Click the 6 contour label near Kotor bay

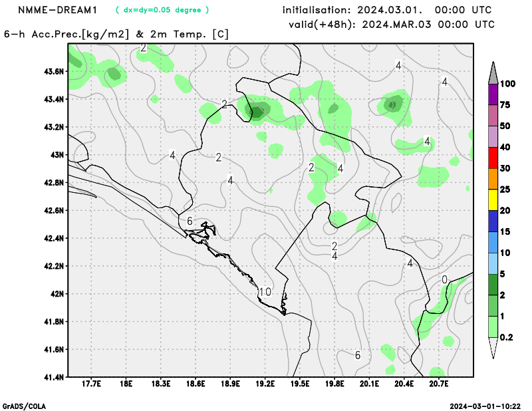[190, 221]
